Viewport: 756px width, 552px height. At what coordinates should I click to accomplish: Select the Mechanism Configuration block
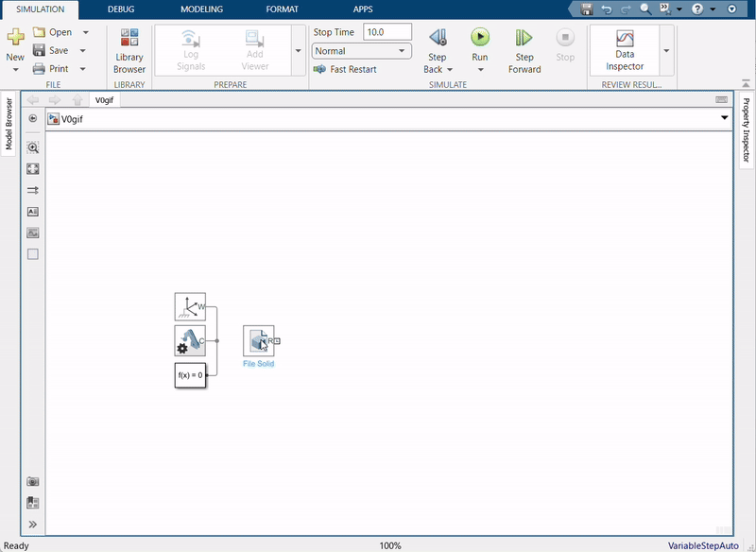pos(190,340)
